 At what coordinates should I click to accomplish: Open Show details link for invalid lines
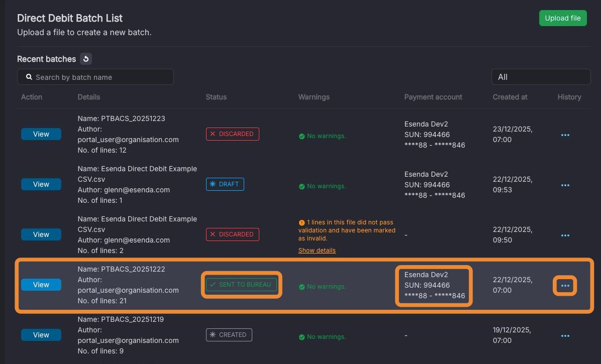tap(317, 251)
